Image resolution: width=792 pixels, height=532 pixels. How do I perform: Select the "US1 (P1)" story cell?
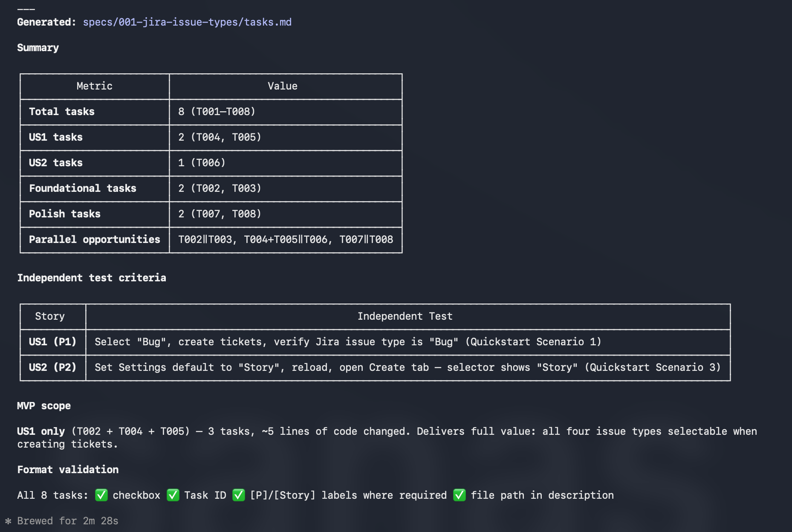[52, 342]
